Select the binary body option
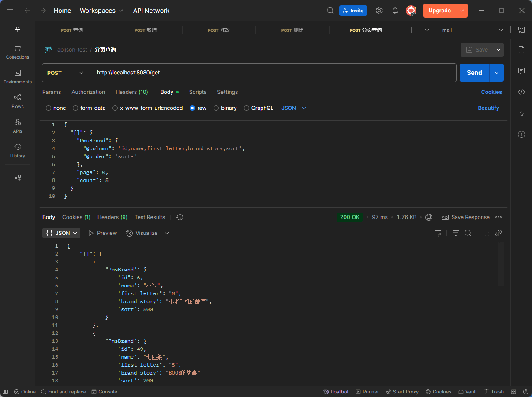Image resolution: width=532 pixels, height=397 pixels. tap(225, 108)
